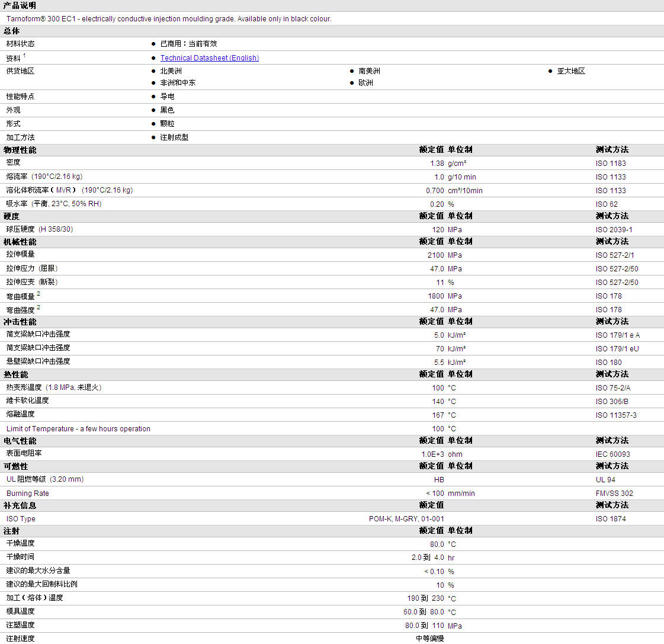Select the 球压硬度 (H 358/30) label
Image resolution: width=664 pixels, height=644 pixels.
click(40, 229)
